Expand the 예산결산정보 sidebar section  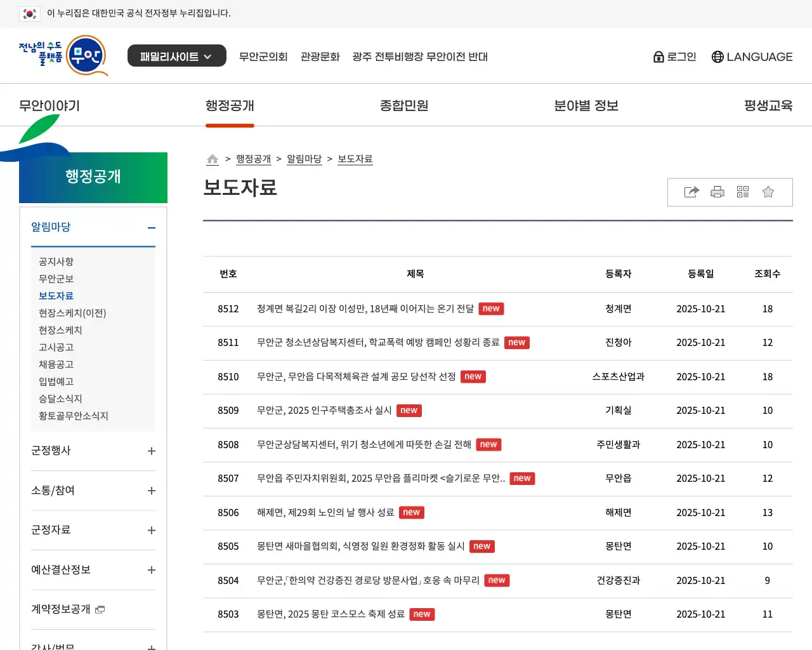click(x=151, y=570)
